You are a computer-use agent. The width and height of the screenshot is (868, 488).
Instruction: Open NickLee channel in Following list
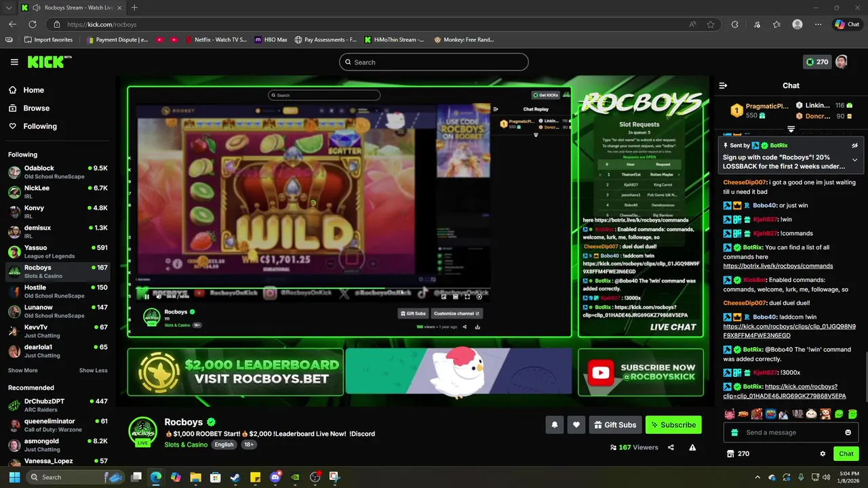(x=58, y=192)
